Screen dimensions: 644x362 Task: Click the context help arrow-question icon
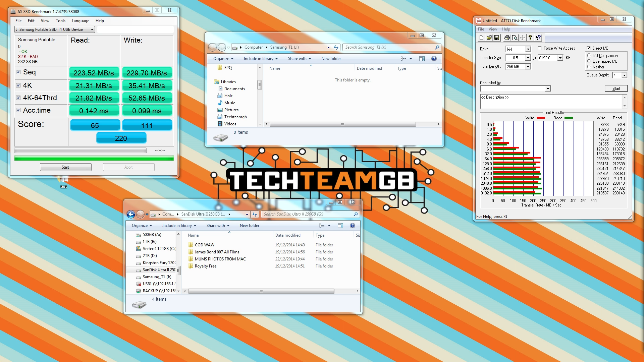coord(538,38)
